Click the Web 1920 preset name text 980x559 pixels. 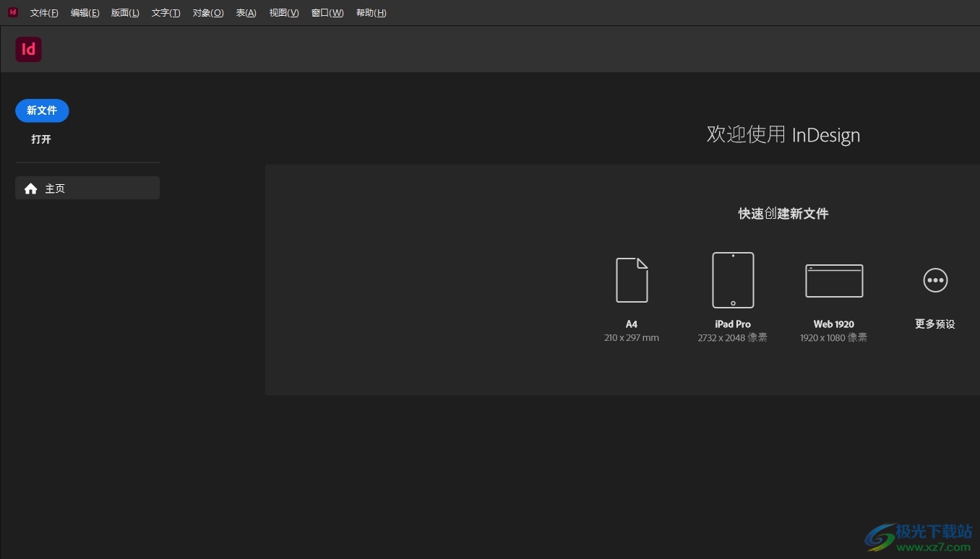click(x=834, y=324)
